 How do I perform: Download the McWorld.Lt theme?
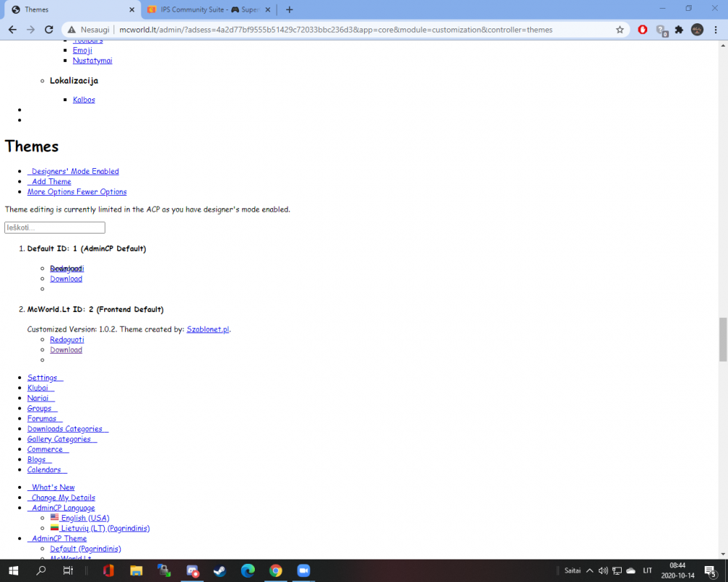[x=66, y=349]
